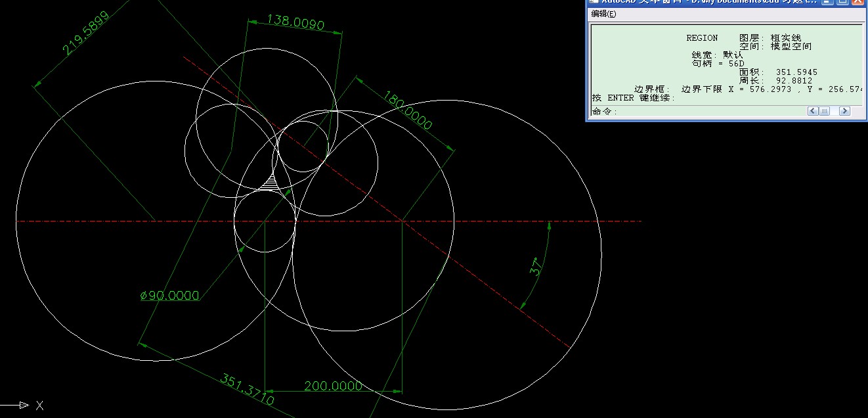Minimize the AutoCAD text window

point(828,2)
